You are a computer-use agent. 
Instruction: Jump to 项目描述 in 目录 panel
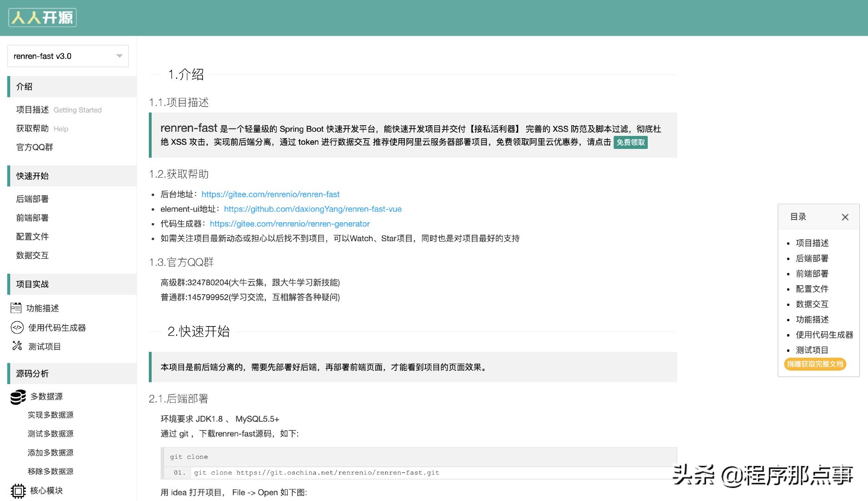tap(812, 243)
